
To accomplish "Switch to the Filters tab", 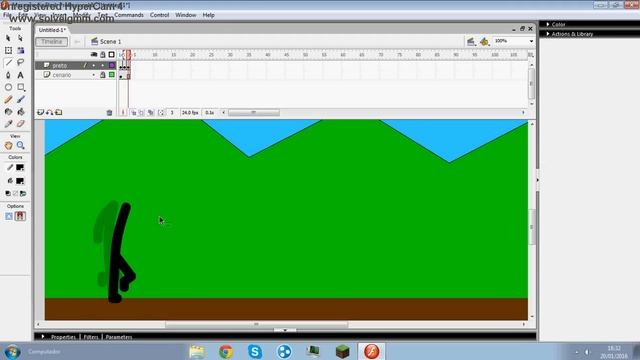I will point(91,337).
